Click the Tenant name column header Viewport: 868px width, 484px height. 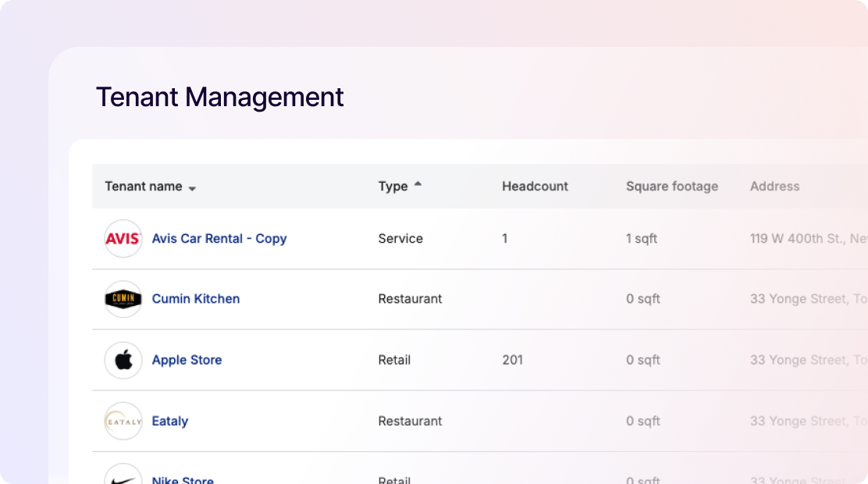[x=144, y=187]
